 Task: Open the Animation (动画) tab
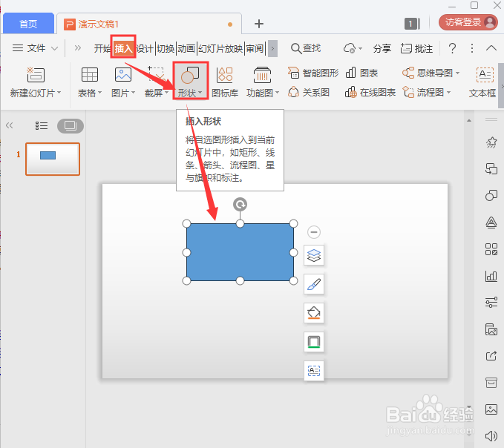coord(187,48)
